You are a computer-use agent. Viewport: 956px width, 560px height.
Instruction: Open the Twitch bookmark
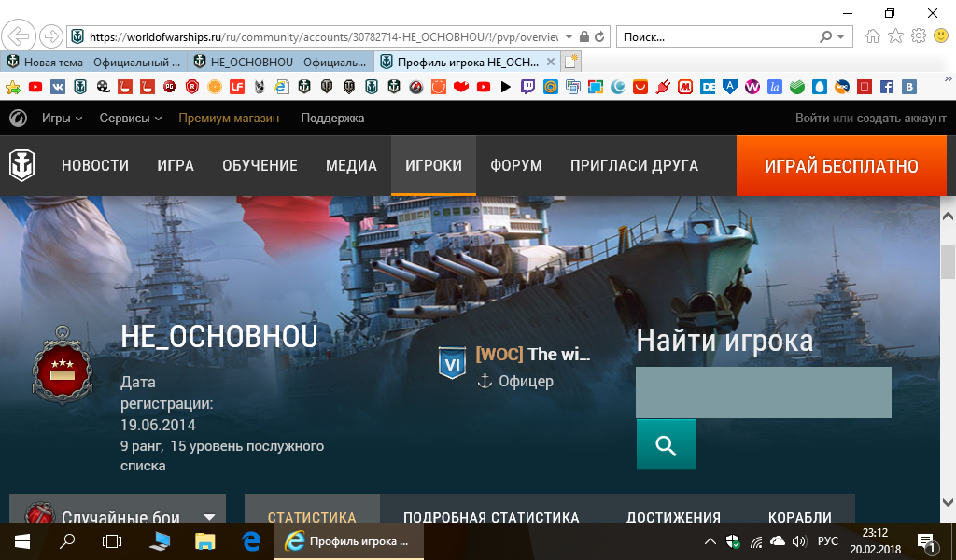[x=528, y=87]
